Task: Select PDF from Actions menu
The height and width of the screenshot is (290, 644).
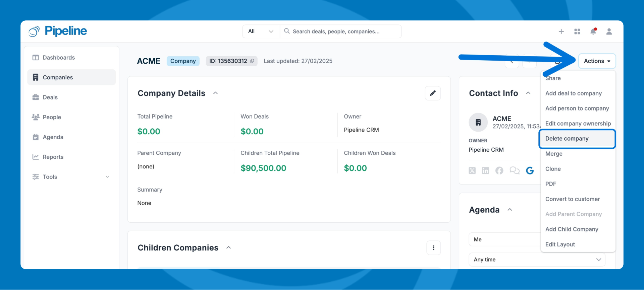Action: [x=578, y=184]
